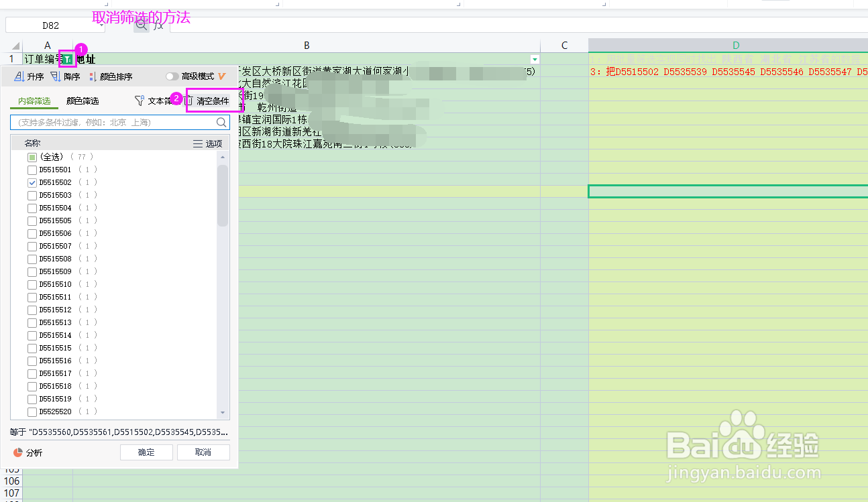Viewport: 868px width, 502px height.
Task: Check the D5515517 checkbox
Action: (32, 373)
